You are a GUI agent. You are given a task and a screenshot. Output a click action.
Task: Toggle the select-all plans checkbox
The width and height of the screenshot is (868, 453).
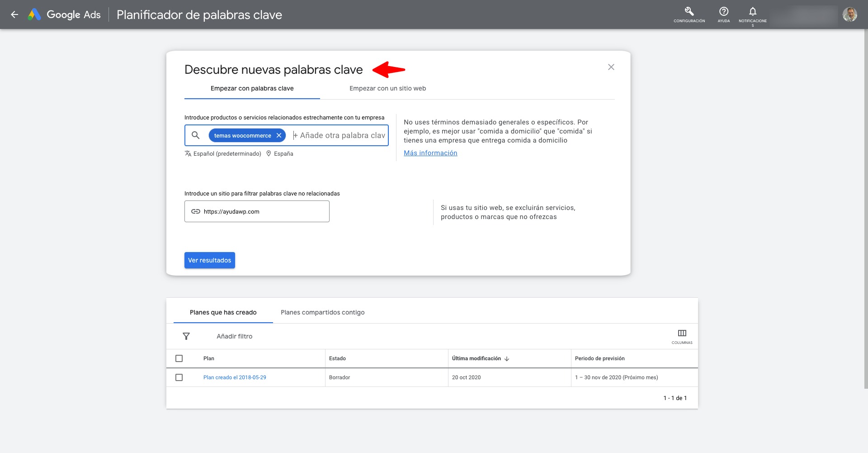pos(179,358)
